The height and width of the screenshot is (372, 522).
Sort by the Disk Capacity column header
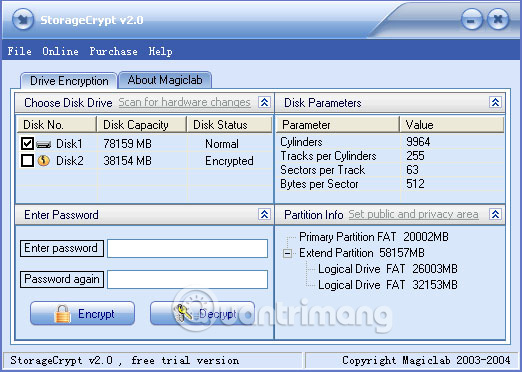[141, 125]
